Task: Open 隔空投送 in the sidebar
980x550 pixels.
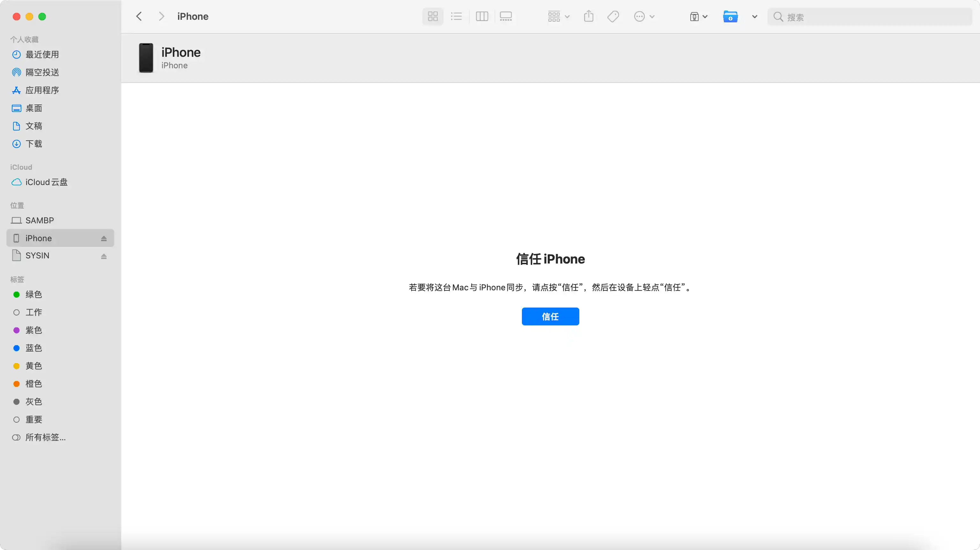Action: click(x=60, y=72)
